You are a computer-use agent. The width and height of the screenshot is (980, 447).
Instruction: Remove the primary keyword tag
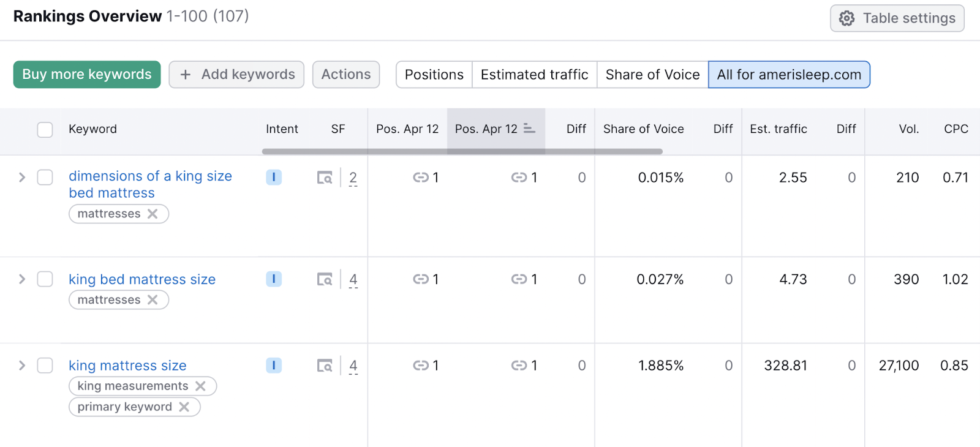click(x=184, y=407)
